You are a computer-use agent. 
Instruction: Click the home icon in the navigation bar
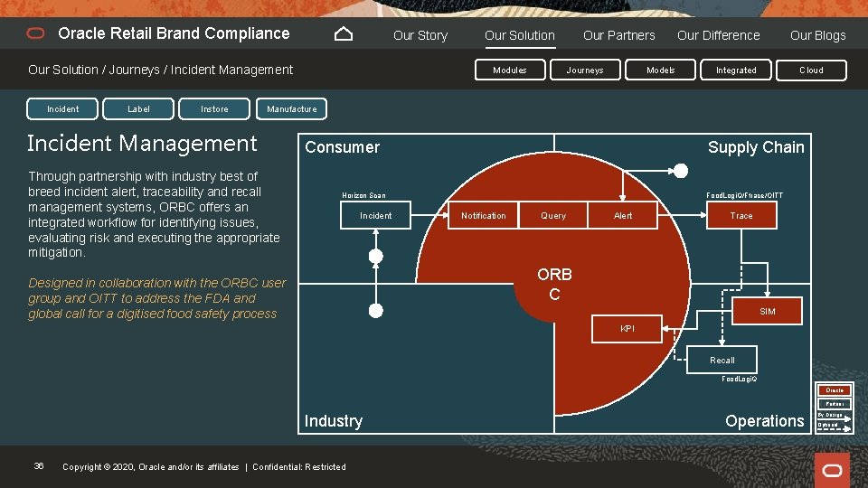coord(344,34)
